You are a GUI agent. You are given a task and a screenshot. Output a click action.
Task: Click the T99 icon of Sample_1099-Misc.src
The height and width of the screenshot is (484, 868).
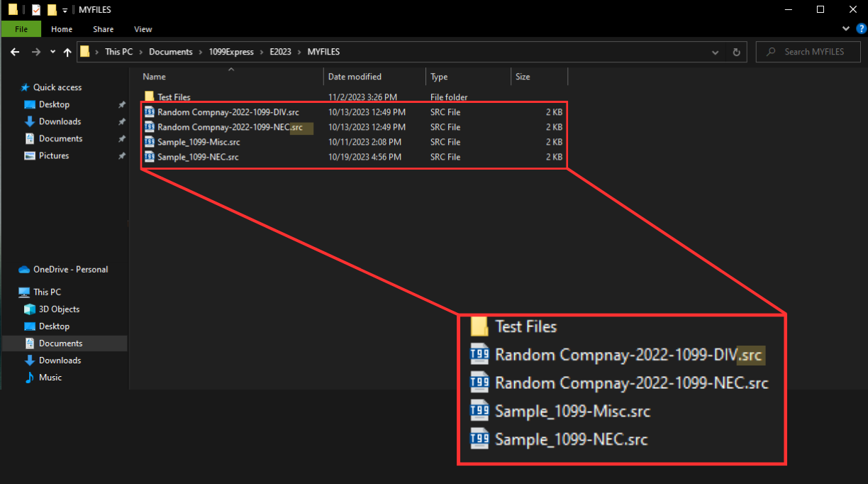(x=150, y=142)
